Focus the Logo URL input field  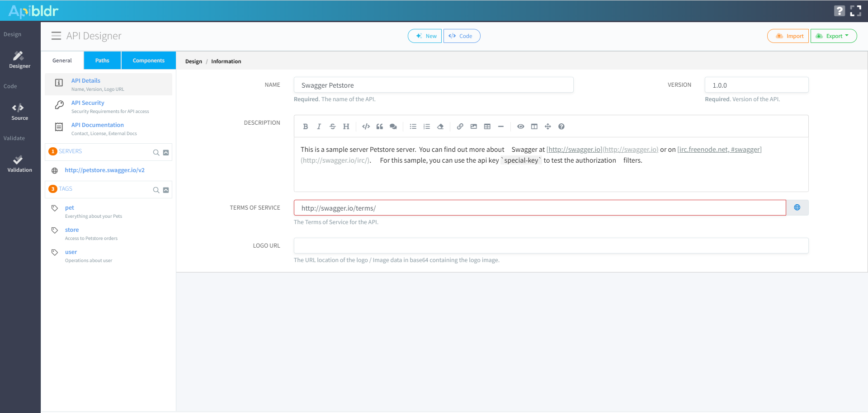pos(551,246)
